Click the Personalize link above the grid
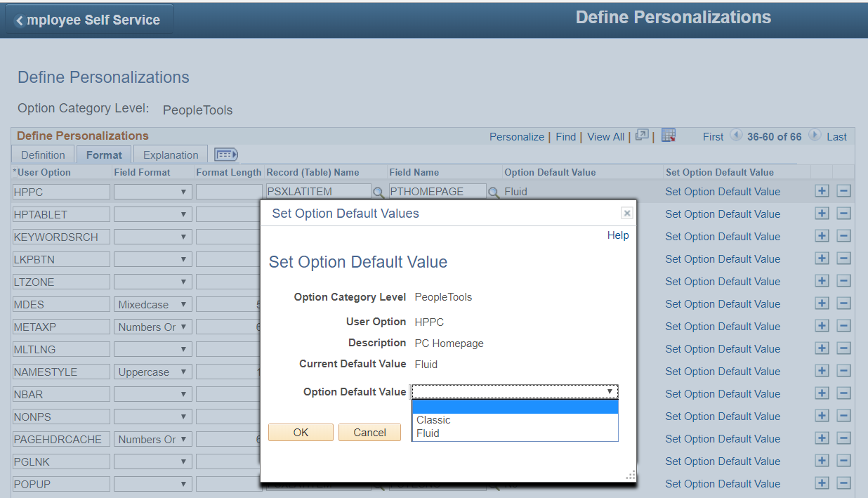The image size is (868, 498). pos(517,136)
